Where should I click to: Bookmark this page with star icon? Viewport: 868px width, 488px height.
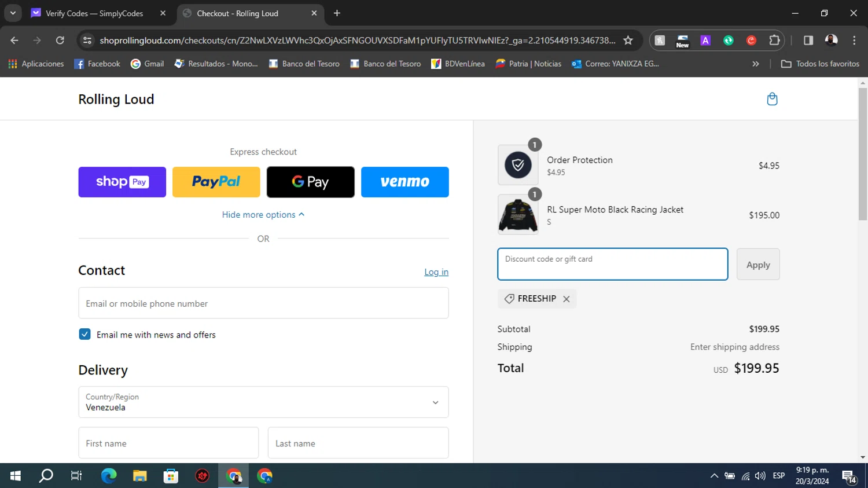(x=628, y=41)
